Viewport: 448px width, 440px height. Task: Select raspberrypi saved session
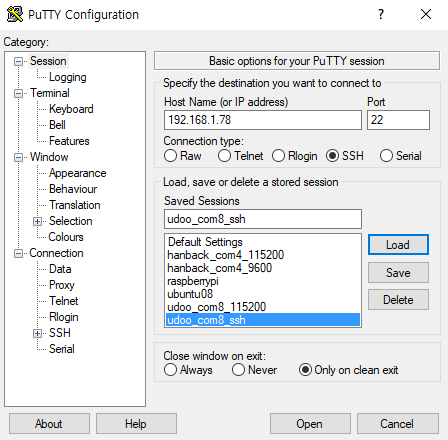[x=263, y=281]
